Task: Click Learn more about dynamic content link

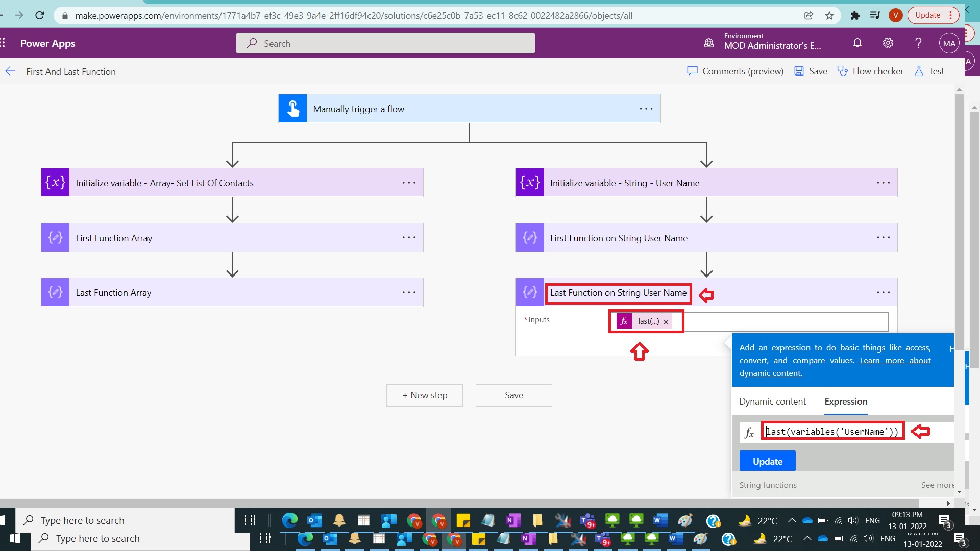Action: [x=895, y=361]
